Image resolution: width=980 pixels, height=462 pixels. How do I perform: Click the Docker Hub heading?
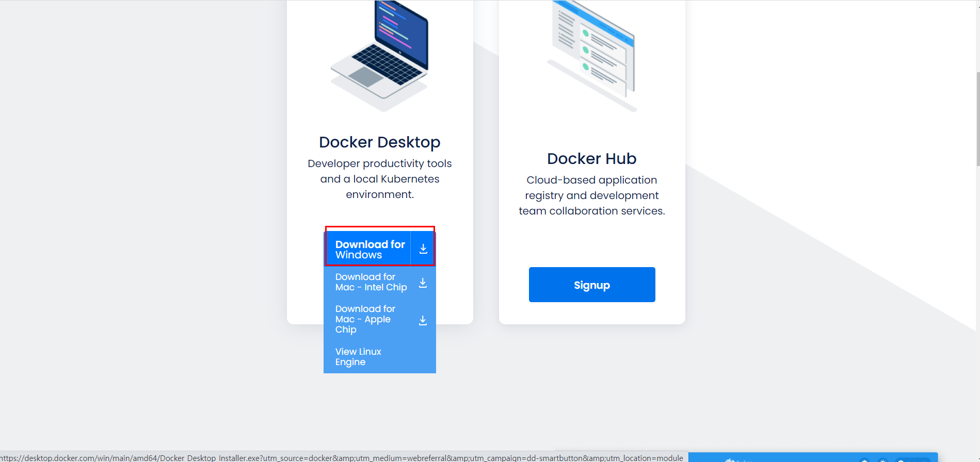point(592,158)
